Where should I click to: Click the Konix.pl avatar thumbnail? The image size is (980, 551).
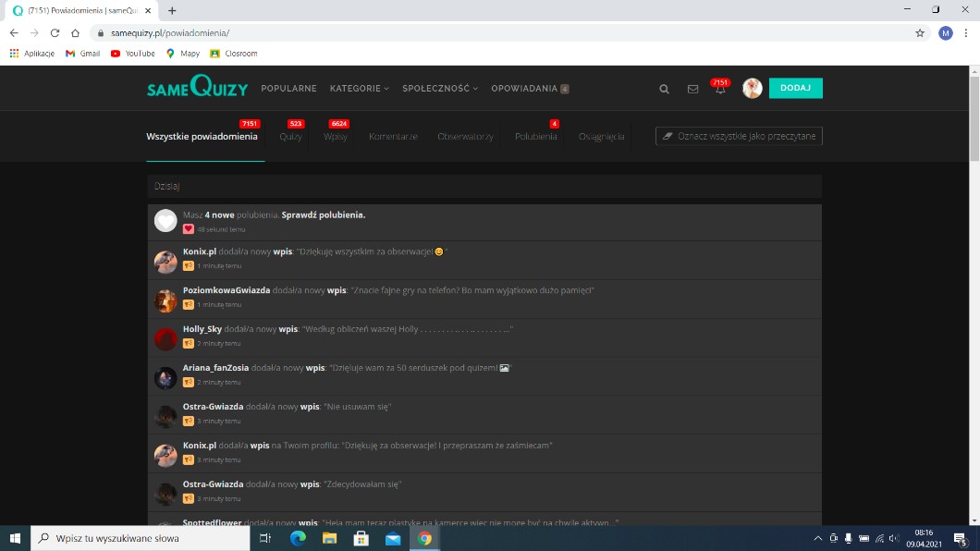[165, 262]
